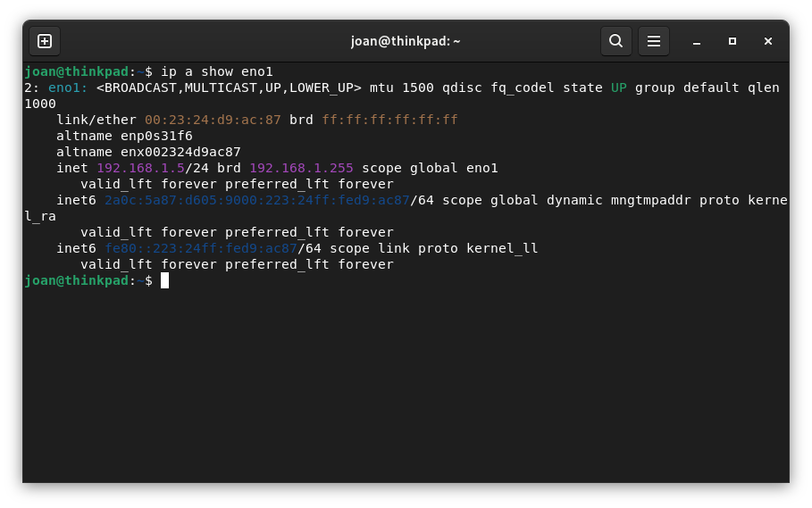The image size is (812, 508).
Task: Click the green UP state text
Action: (x=618, y=87)
